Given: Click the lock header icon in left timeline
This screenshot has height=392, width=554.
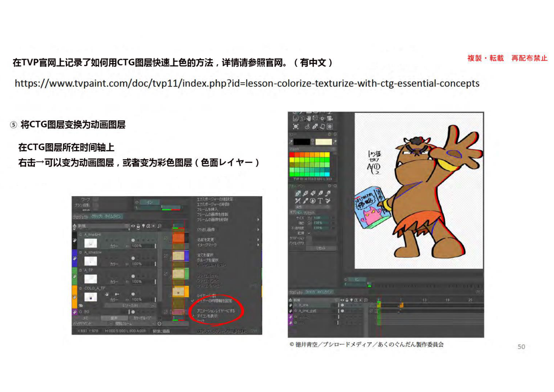Looking at the screenshot, I should 138,226.
